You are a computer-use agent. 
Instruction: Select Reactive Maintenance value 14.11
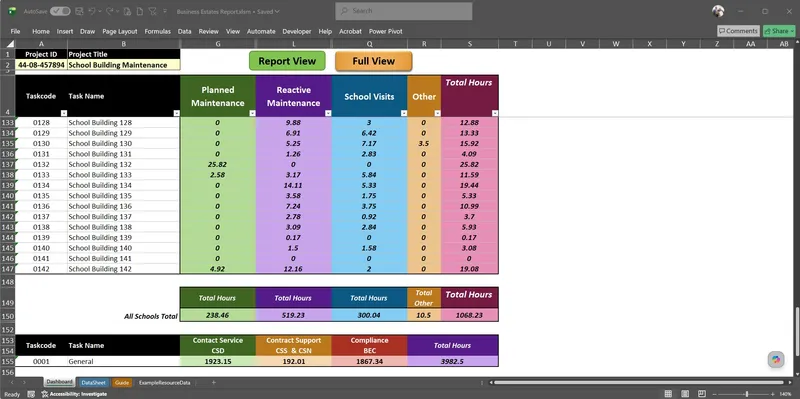293,185
